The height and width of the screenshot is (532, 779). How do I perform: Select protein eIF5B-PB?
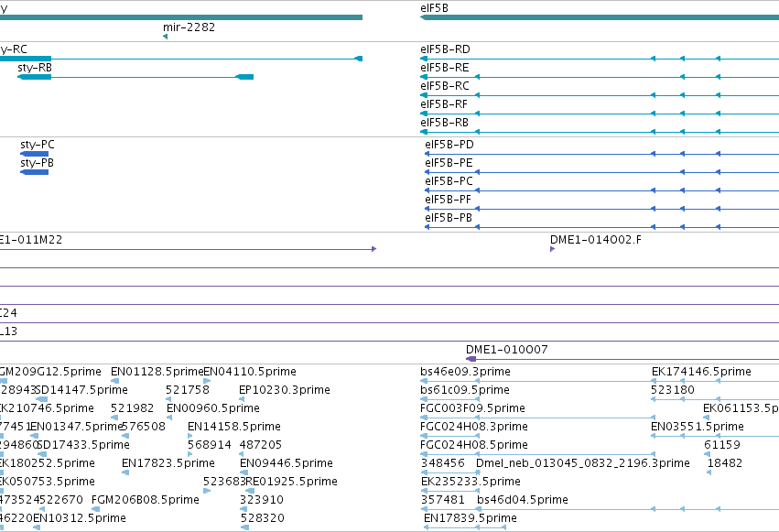(449, 218)
